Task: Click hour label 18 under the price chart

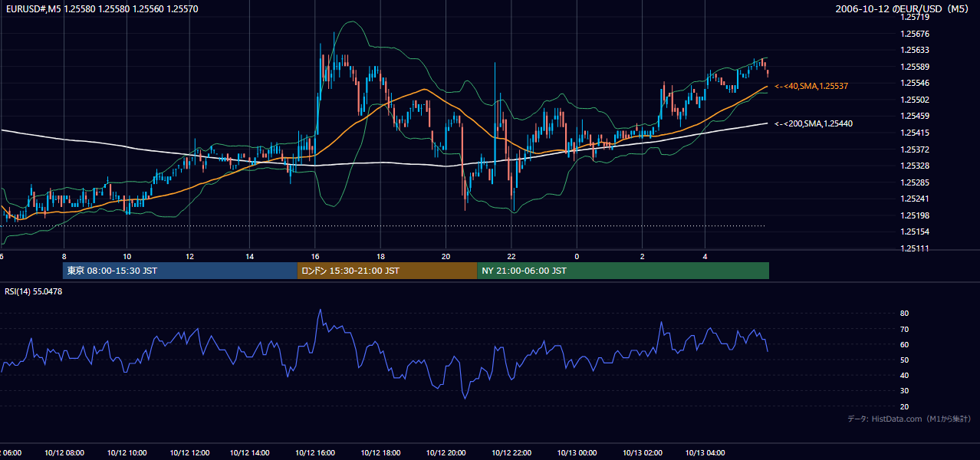Action: (x=380, y=256)
